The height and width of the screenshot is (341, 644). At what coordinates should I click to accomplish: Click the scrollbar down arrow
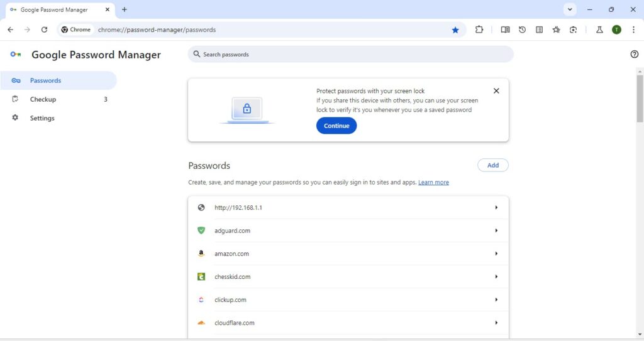point(640,335)
